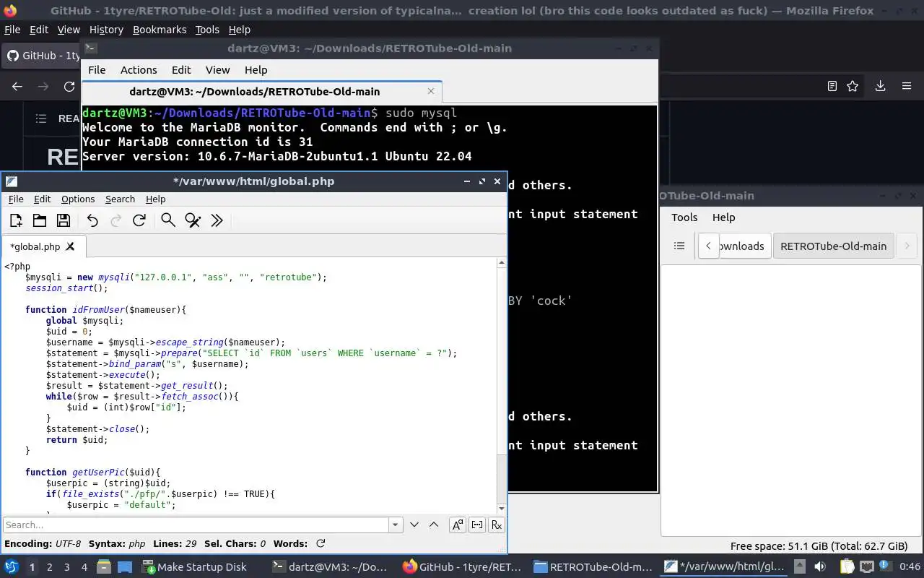Undo the last edit in the editor

[x=92, y=221]
